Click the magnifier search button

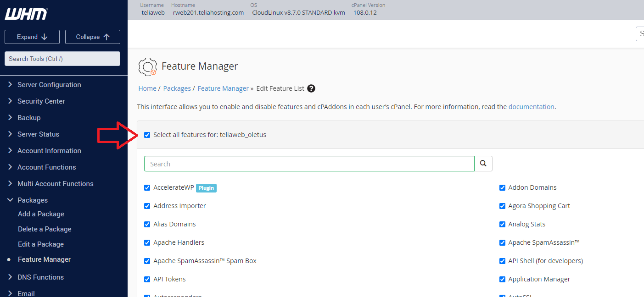[483, 164]
